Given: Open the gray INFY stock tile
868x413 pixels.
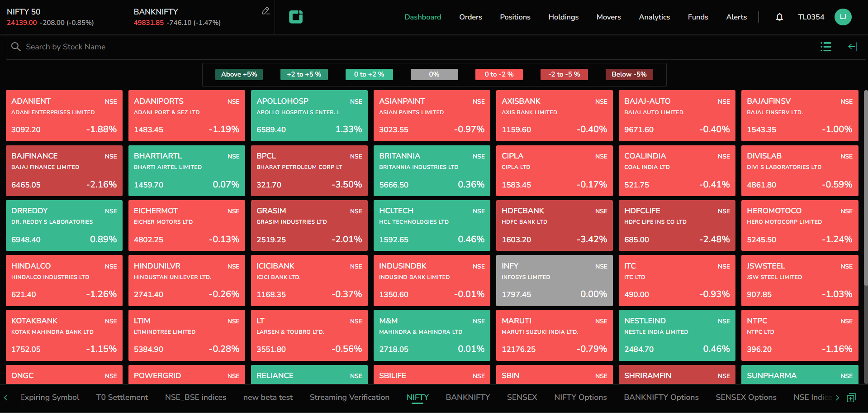Looking at the screenshot, I should [x=555, y=280].
